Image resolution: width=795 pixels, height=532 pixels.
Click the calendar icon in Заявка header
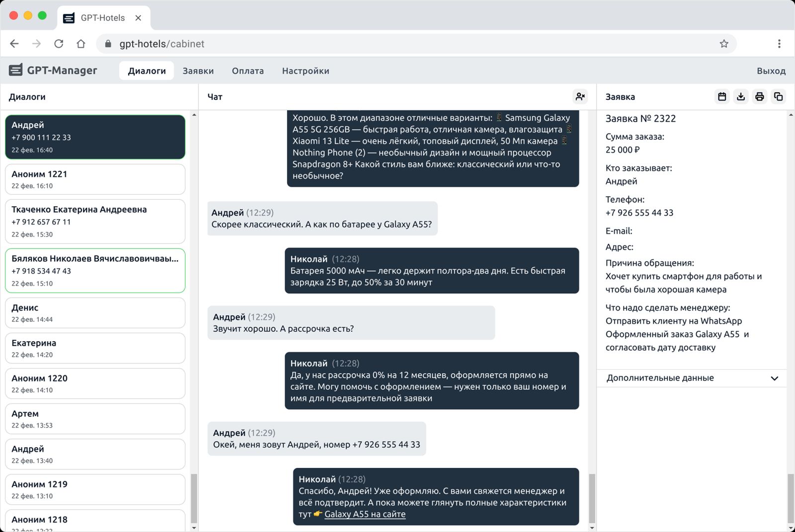pyautogui.click(x=722, y=97)
